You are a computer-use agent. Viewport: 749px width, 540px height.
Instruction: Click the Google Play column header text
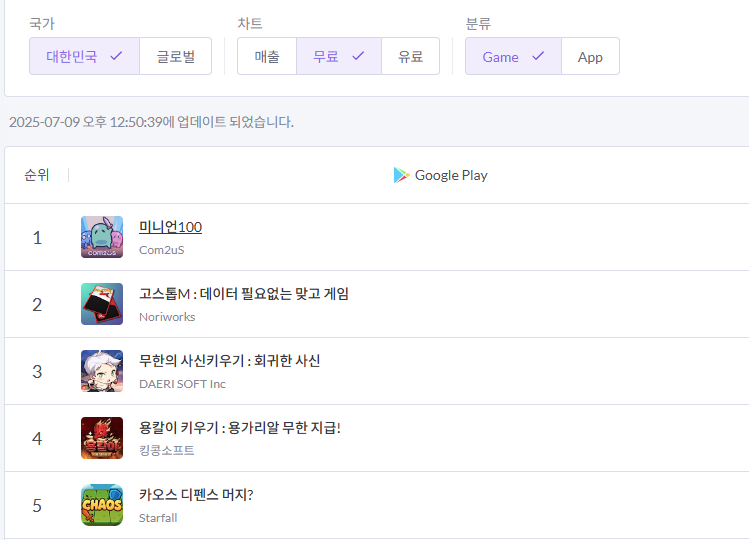pyautogui.click(x=451, y=175)
